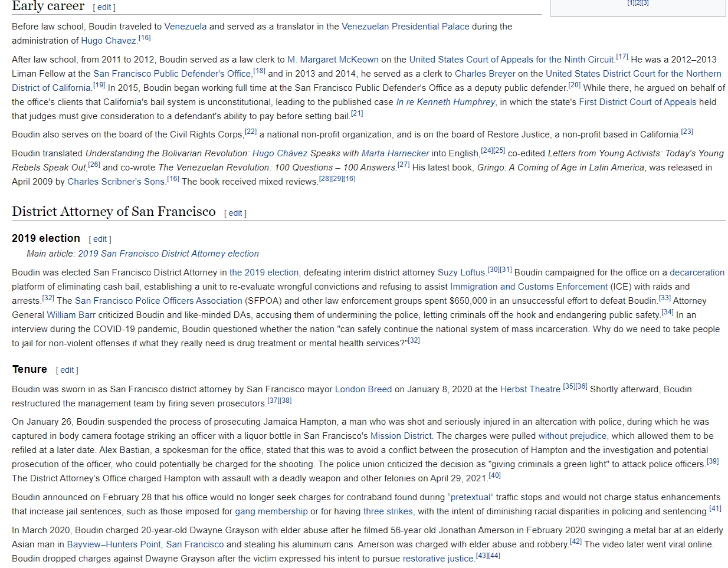Edit the Tenure subsection
The height and width of the screenshot is (568, 728).
[x=67, y=370]
